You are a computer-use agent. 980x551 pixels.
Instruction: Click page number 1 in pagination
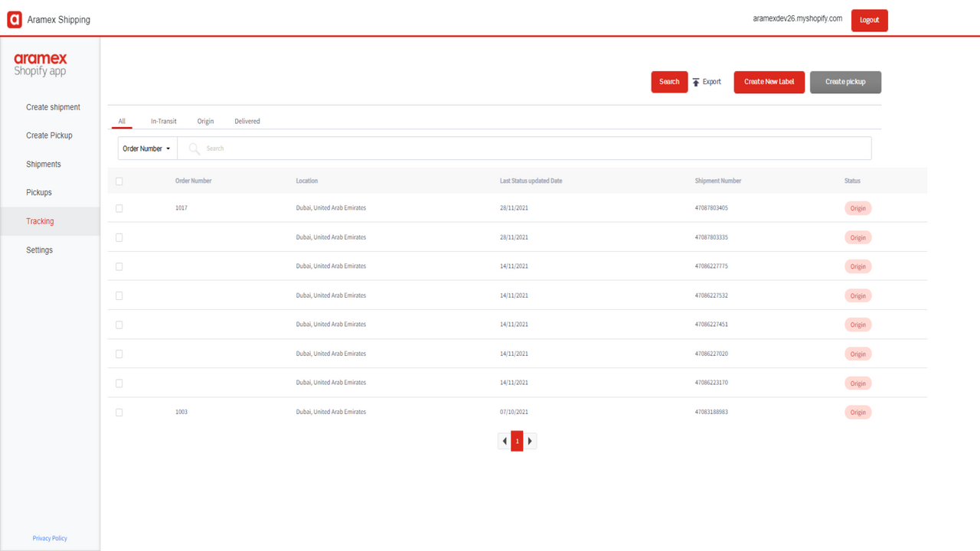click(517, 441)
